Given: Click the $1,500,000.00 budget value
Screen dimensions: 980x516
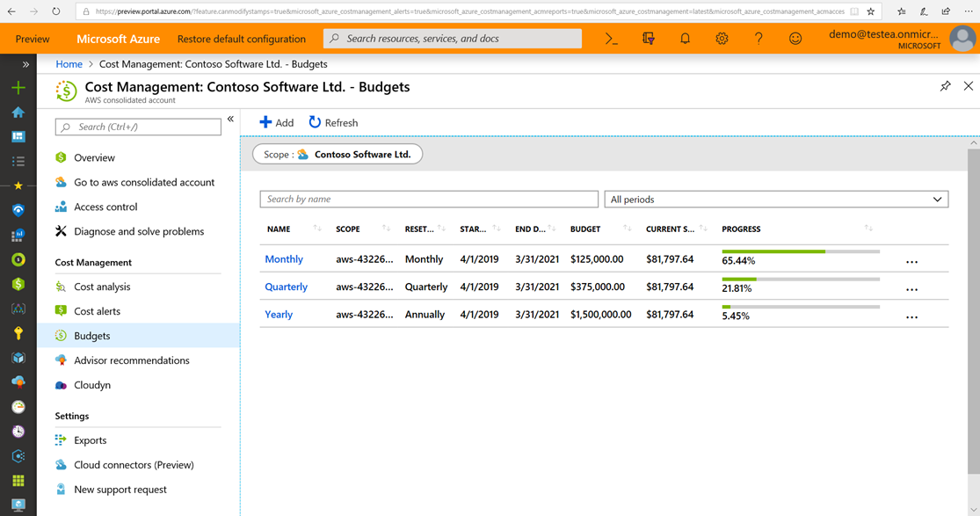Looking at the screenshot, I should pos(600,314).
